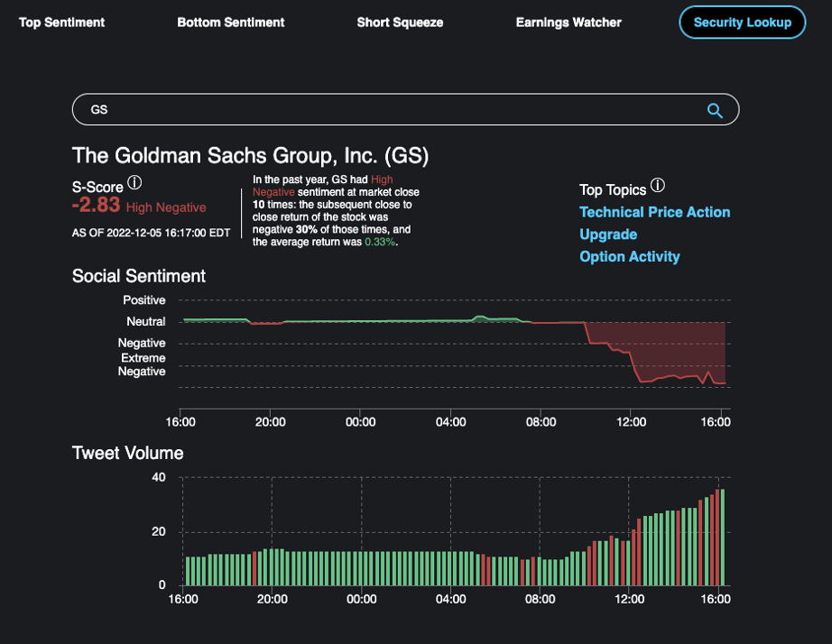Click the tallest green bar in Tweet Volume
The width and height of the screenshot is (832, 644).
click(723, 538)
